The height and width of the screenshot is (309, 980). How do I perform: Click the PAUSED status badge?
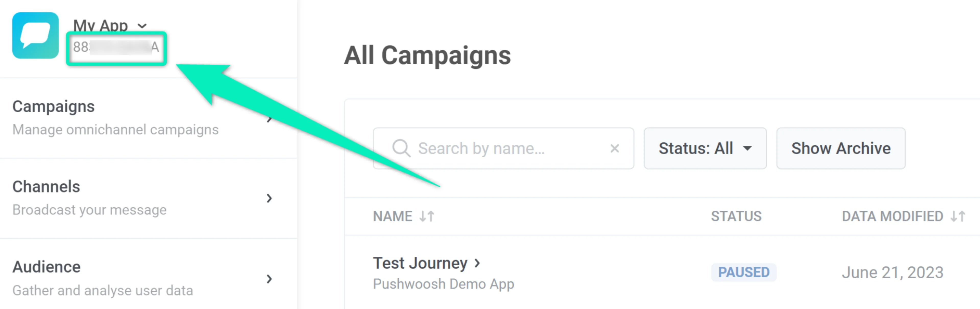[743, 272]
